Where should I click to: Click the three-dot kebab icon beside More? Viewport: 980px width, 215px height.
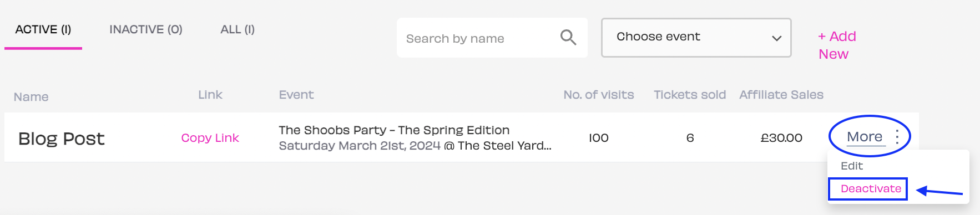tap(897, 136)
